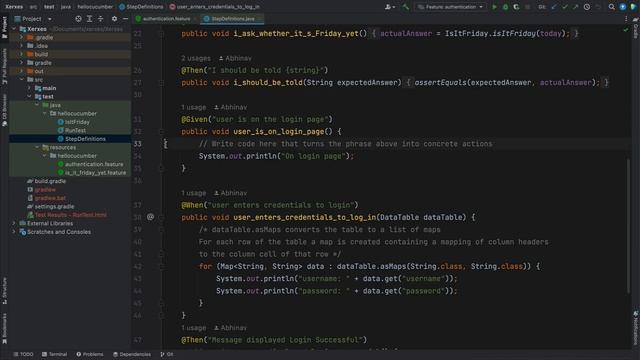Collapse the src folder

pyautogui.click(x=22, y=80)
